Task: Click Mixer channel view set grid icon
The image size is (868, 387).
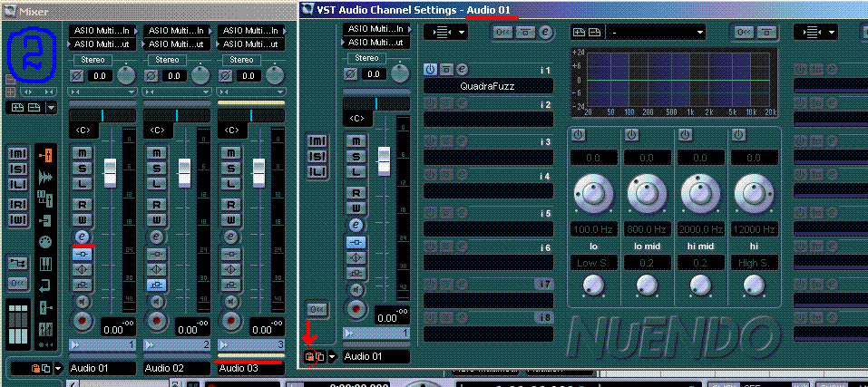Action: 19,324
